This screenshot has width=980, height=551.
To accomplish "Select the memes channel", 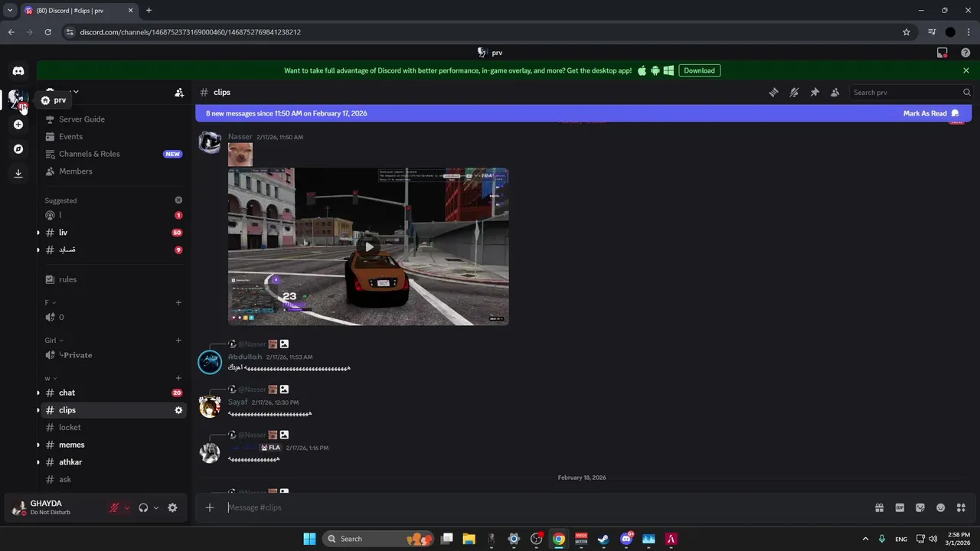I will 113,445.
